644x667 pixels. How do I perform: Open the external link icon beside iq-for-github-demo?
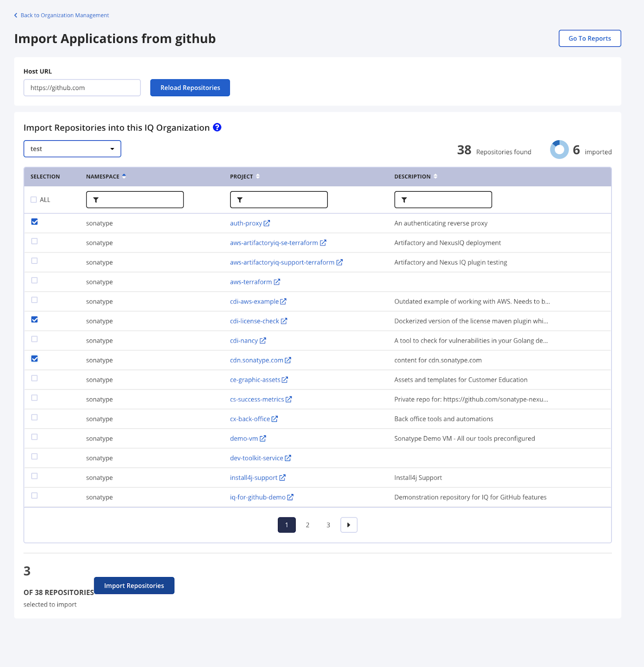click(x=290, y=497)
